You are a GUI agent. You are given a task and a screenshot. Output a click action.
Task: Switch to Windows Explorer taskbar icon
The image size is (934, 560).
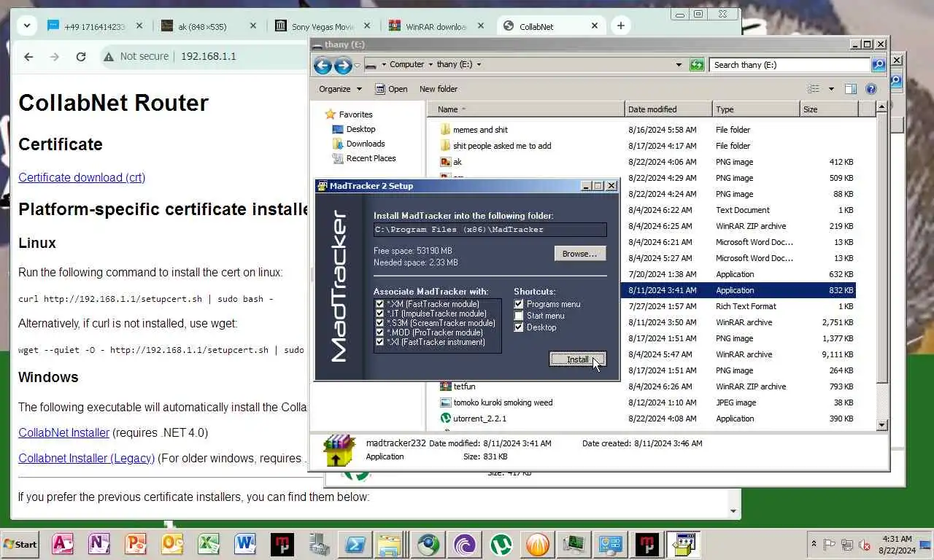pyautogui.click(x=389, y=544)
